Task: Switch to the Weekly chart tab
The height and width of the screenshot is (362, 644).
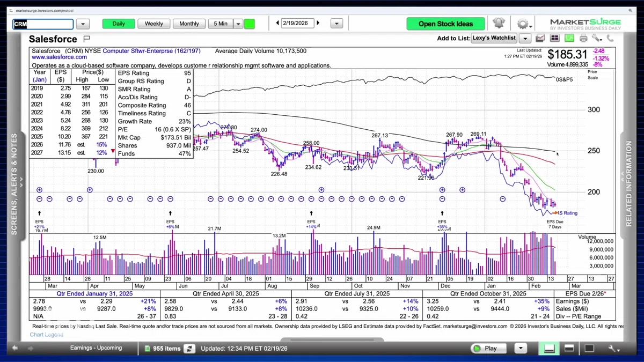Action: click(154, 24)
